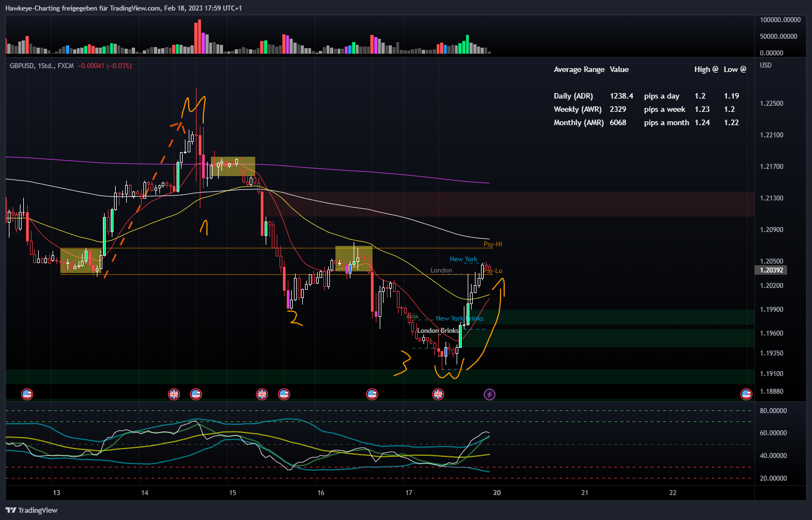Click the Low @ column header
The height and width of the screenshot is (520, 812).
coord(735,70)
